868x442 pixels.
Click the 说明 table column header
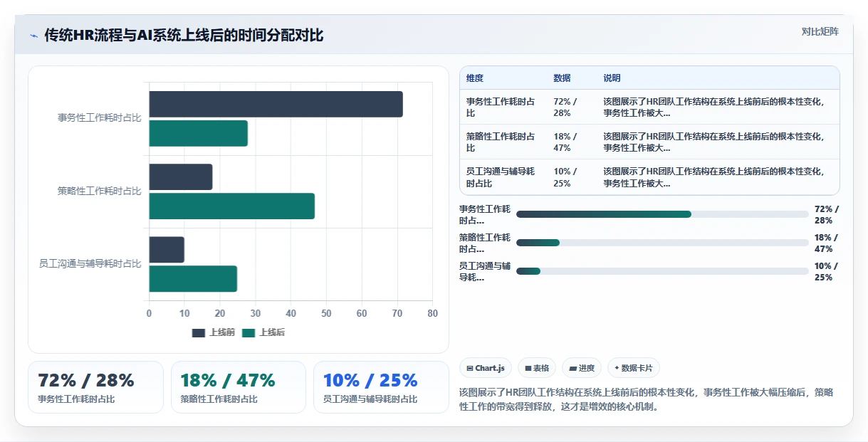click(x=612, y=78)
